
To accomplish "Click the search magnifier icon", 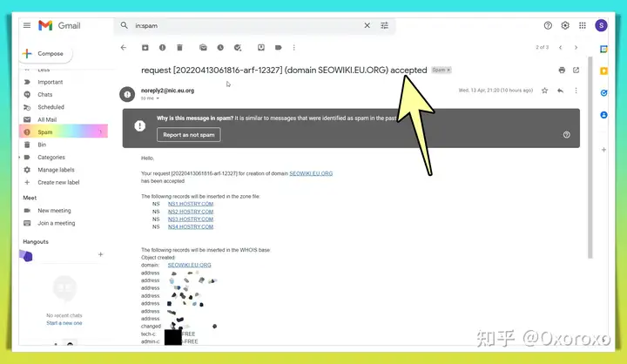I will 125,25.
